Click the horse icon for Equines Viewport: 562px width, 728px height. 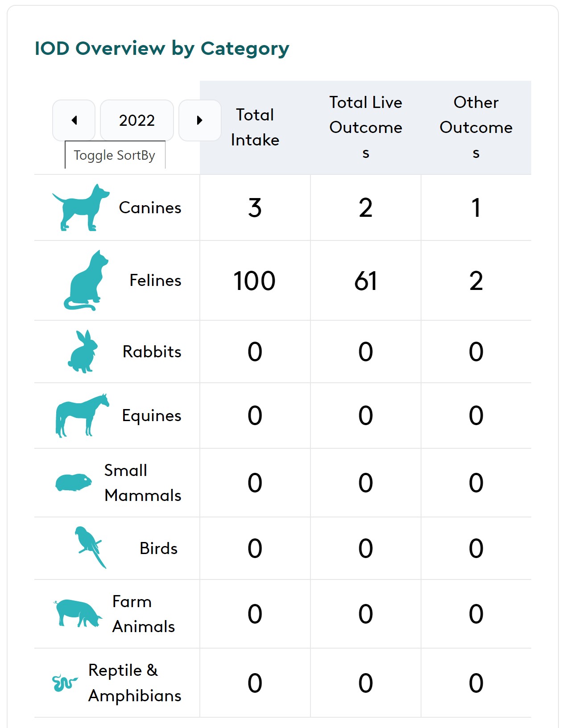tap(82, 415)
